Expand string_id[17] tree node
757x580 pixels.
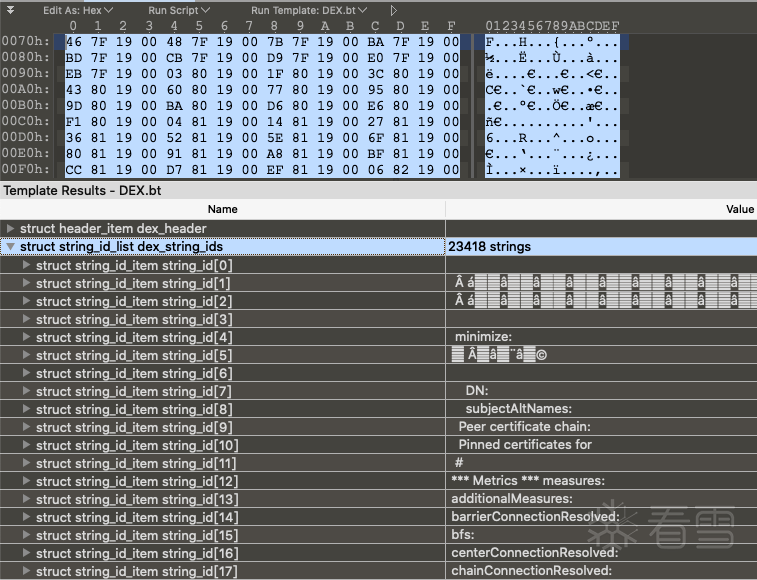click(27, 571)
